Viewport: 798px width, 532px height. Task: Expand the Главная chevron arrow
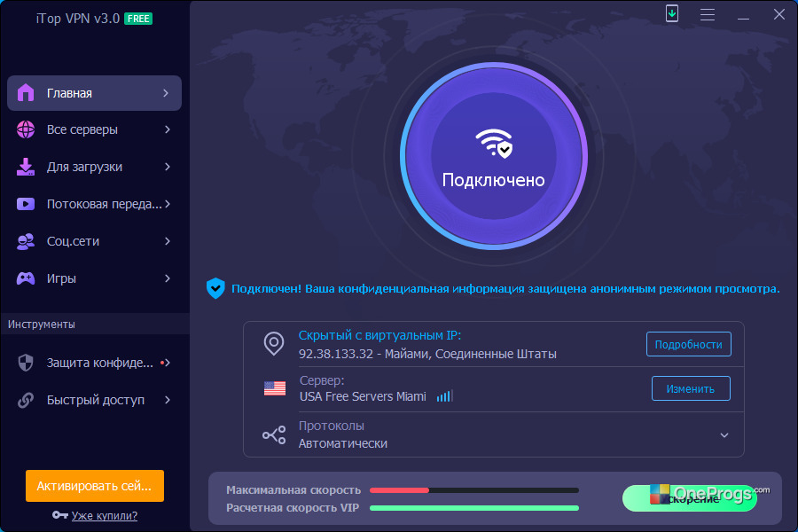point(166,93)
